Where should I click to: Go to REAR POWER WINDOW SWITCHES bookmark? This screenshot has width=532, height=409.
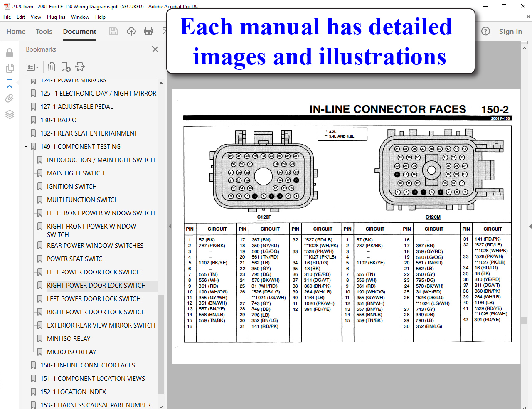95,246
